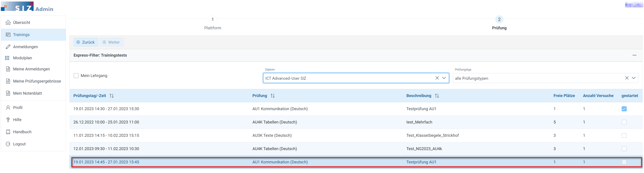Open the Diplom dropdown chevron
The height and width of the screenshot is (173, 644).
click(x=444, y=78)
